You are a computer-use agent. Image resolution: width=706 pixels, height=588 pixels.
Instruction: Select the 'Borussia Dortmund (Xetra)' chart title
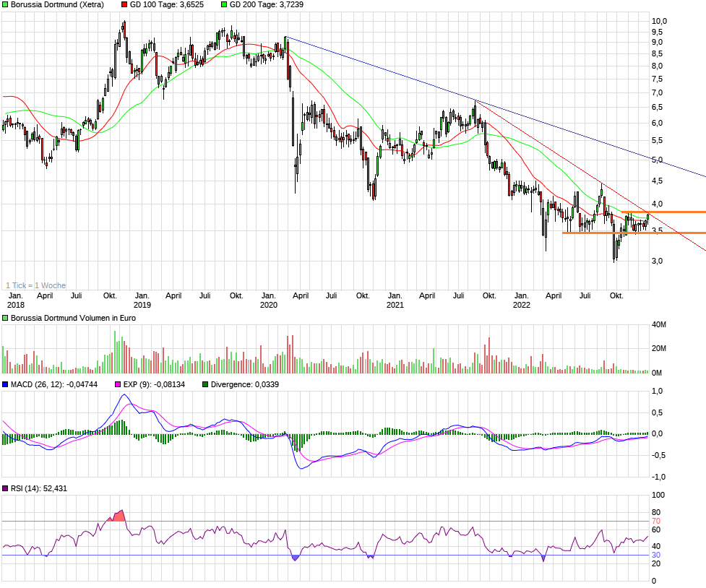(x=57, y=4)
